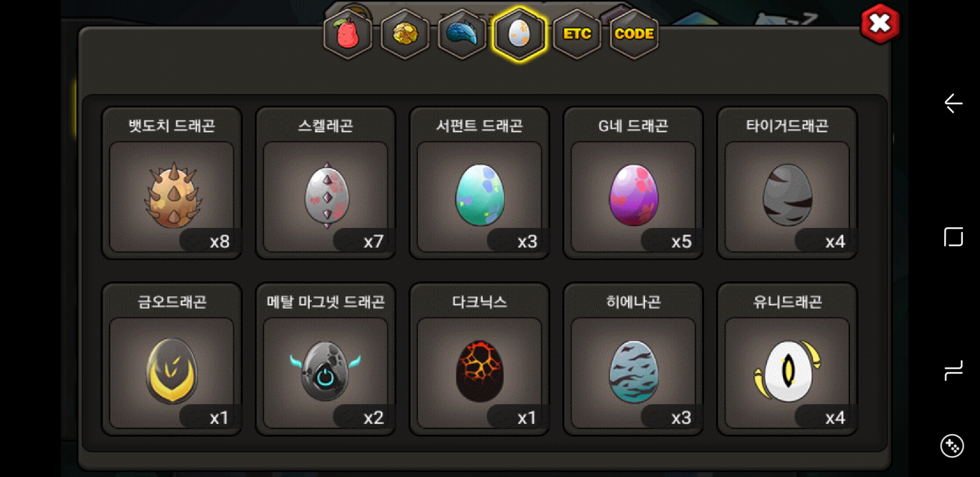980x477 pixels.
Task: Switch to the gold ore tab
Action: pyautogui.click(x=405, y=34)
